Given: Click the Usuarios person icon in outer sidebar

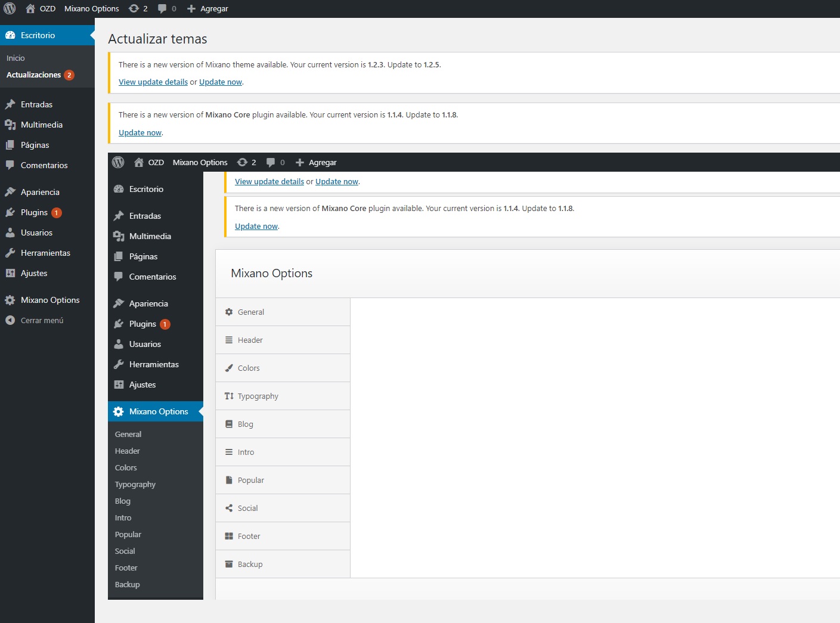Looking at the screenshot, I should click(10, 233).
